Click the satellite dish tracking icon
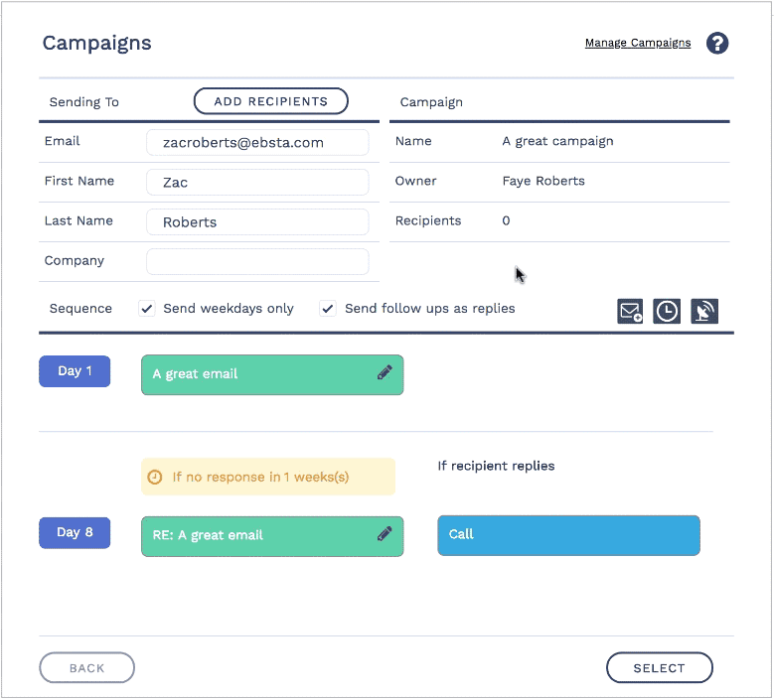Viewport: 774px width, 700px height. tap(704, 311)
